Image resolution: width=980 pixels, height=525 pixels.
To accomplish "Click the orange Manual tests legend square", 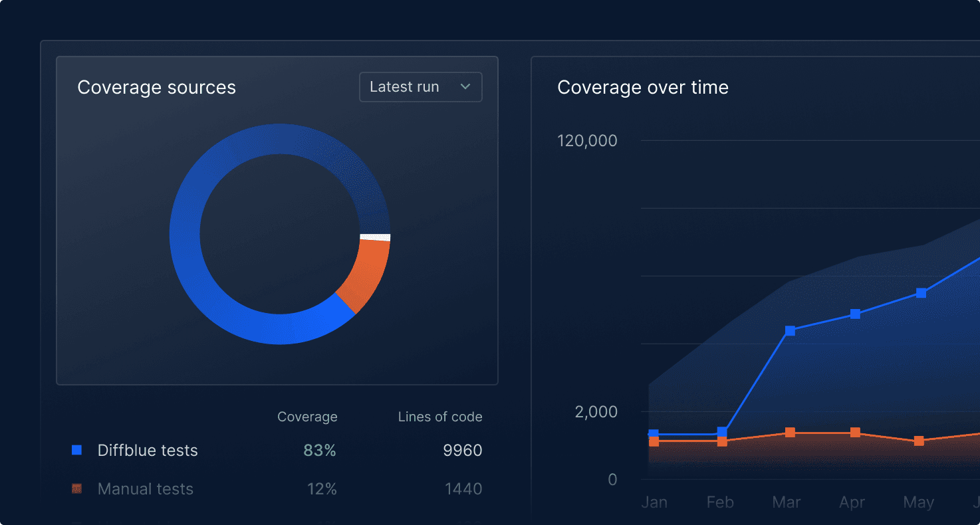I will [x=76, y=488].
